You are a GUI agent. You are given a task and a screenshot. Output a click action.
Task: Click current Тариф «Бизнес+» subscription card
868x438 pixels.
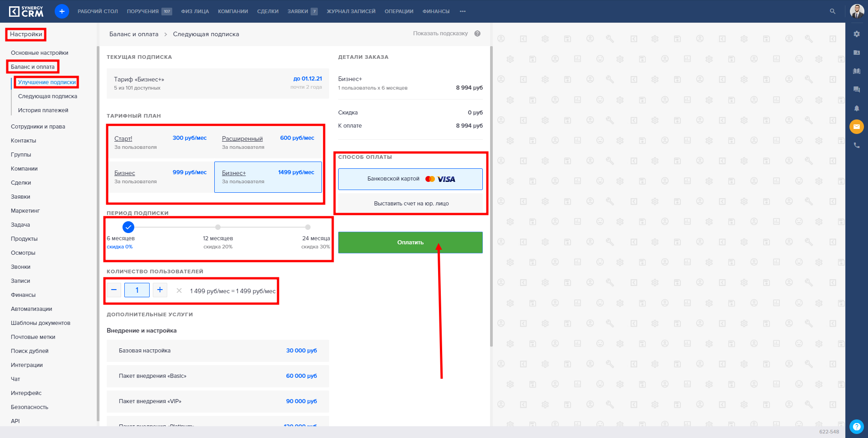218,83
